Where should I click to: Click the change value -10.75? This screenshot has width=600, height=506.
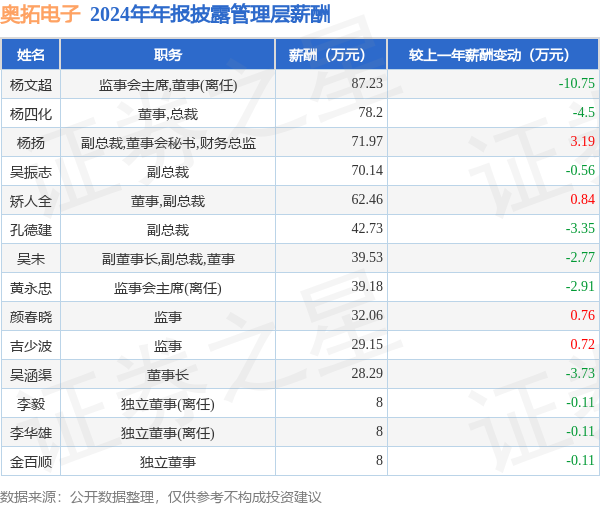coord(577,83)
